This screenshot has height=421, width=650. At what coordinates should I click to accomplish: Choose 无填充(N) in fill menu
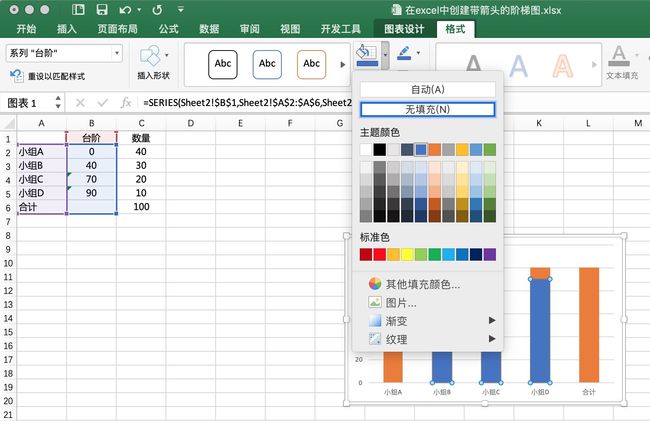click(427, 109)
